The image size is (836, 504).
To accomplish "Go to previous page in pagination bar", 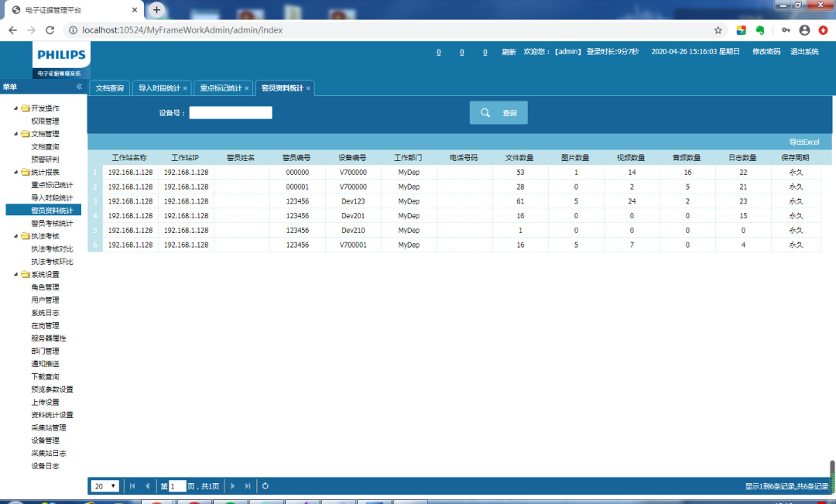I will pos(147,486).
